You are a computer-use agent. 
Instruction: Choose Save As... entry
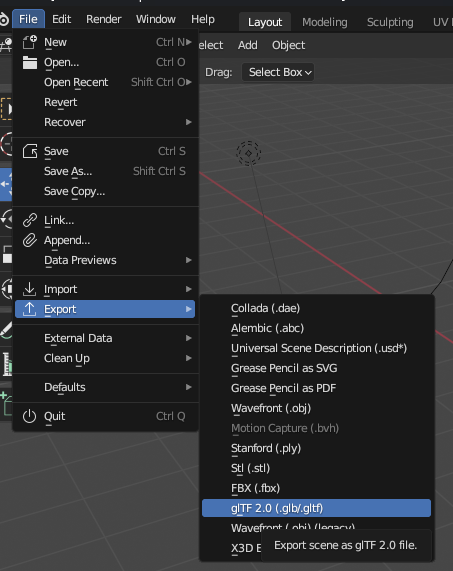point(105,171)
